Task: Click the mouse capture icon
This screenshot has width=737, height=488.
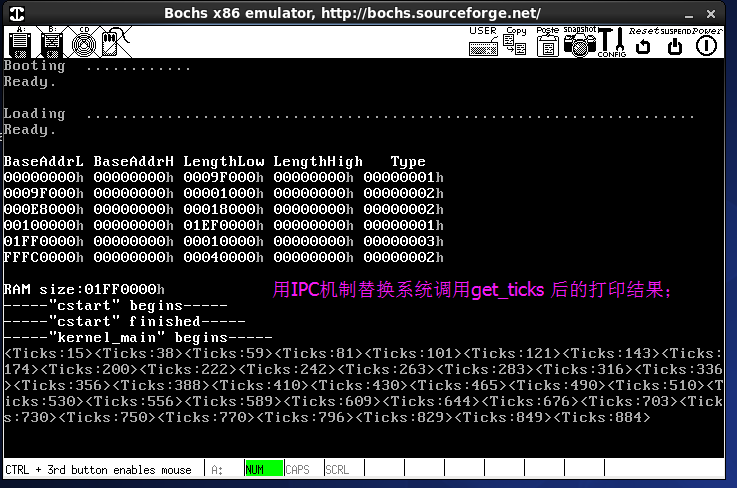Action: point(114,42)
